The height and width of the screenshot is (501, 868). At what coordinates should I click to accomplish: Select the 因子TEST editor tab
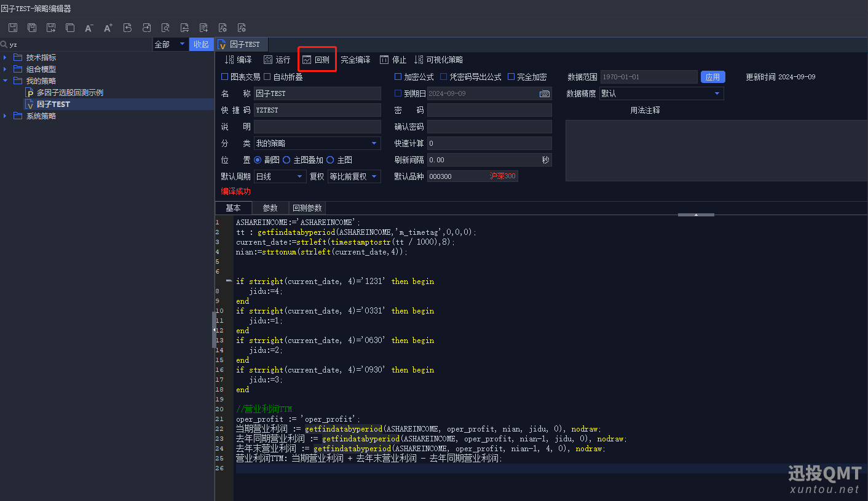(x=242, y=44)
